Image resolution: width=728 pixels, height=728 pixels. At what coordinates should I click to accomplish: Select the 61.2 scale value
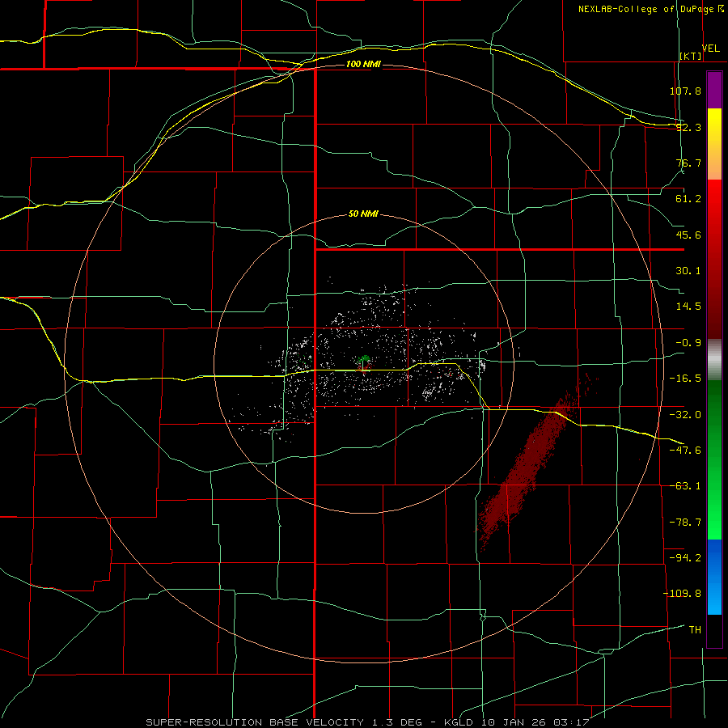pyautogui.click(x=688, y=199)
